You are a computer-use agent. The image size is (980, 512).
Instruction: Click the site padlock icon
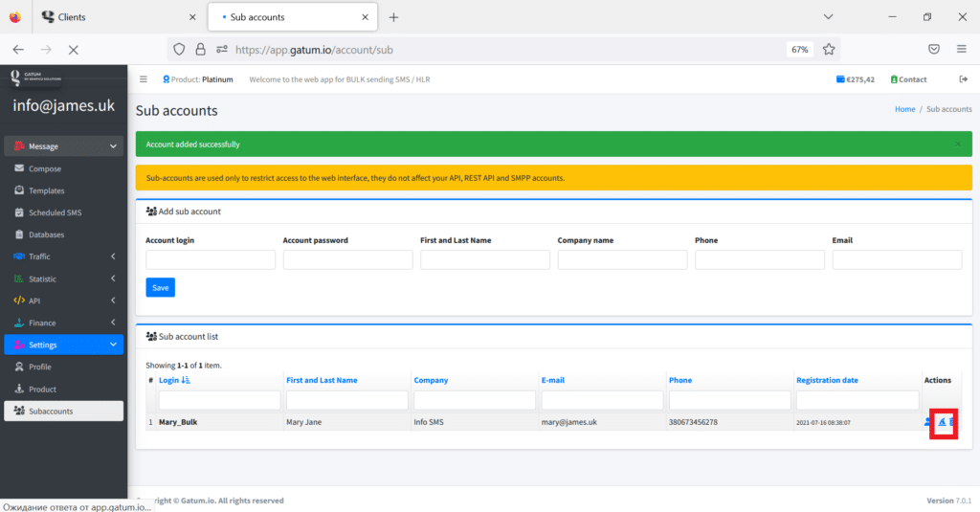coord(200,50)
